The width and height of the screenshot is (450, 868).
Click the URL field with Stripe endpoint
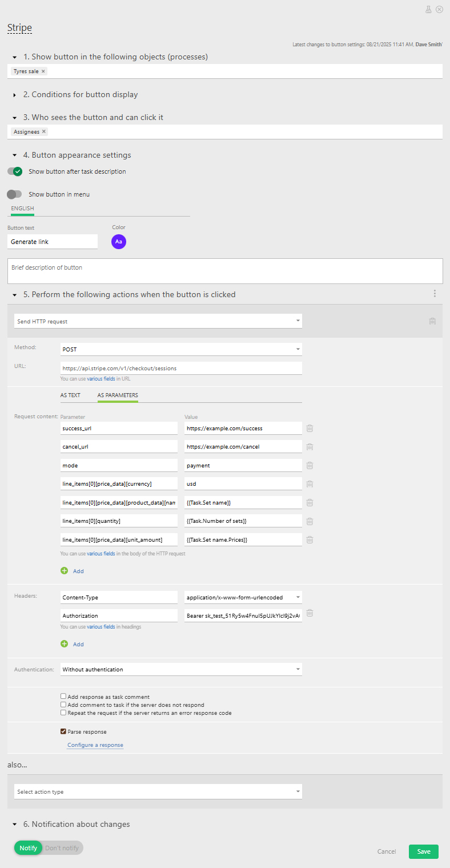point(181,368)
